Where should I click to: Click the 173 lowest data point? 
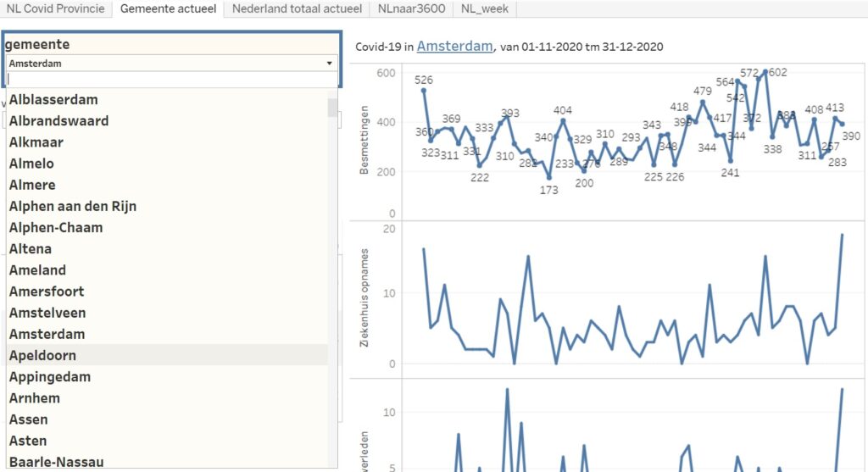[549, 176]
